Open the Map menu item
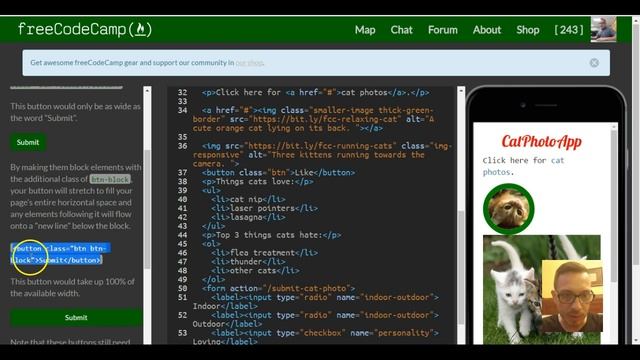 tap(365, 30)
